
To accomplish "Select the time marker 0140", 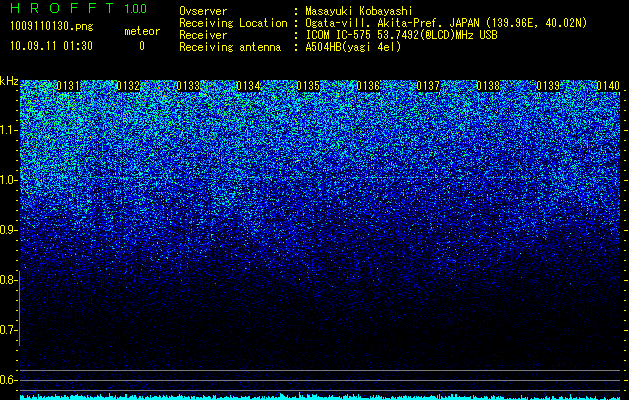I will point(608,86).
